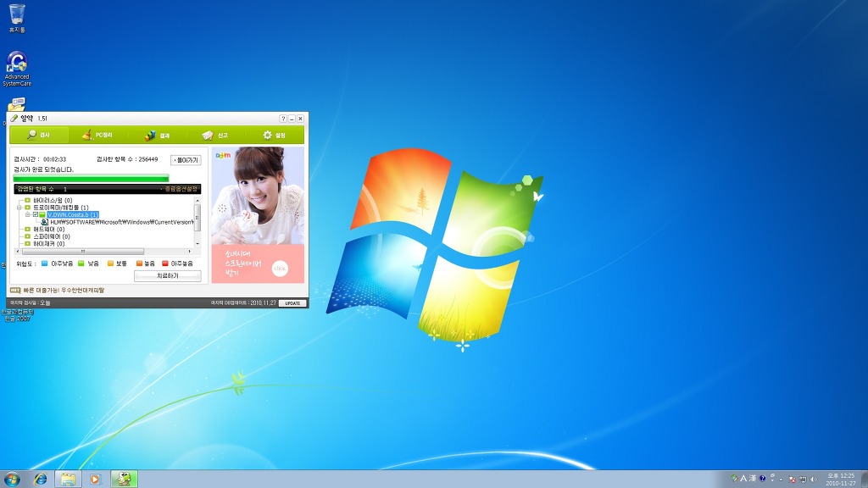
Task: Click the UPDATE button
Action: click(x=292, y=303)
